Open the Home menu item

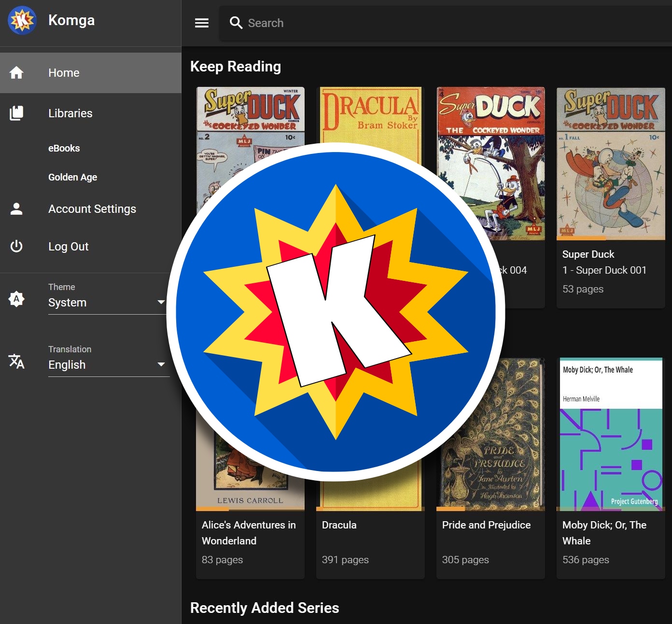(91, 73)
